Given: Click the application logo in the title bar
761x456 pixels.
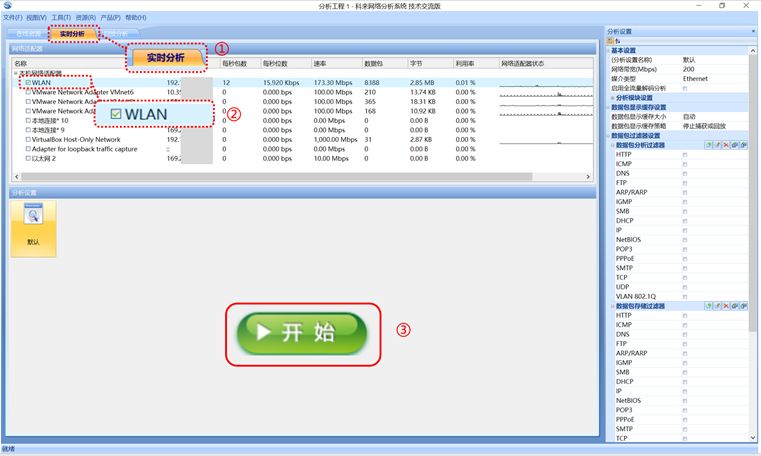Looking at the screenshot, I should click(x=7, y=5).
